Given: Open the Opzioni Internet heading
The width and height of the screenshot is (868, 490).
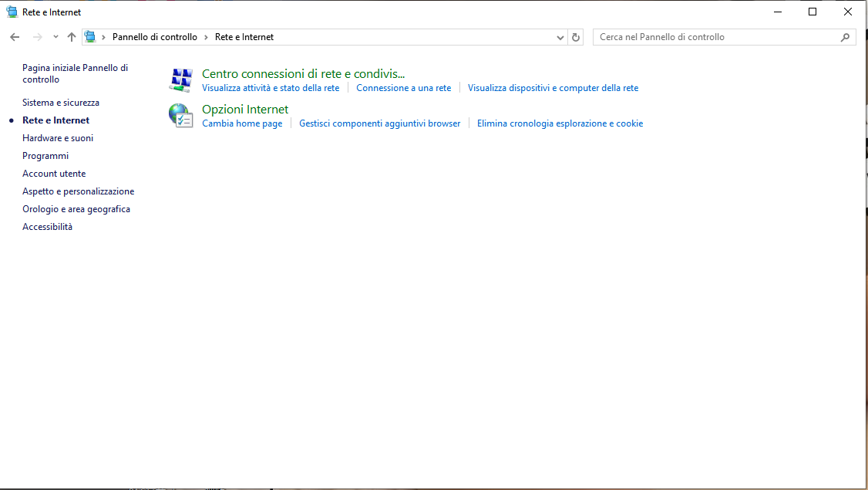Looking at the screenshot, I should [245, 110].
